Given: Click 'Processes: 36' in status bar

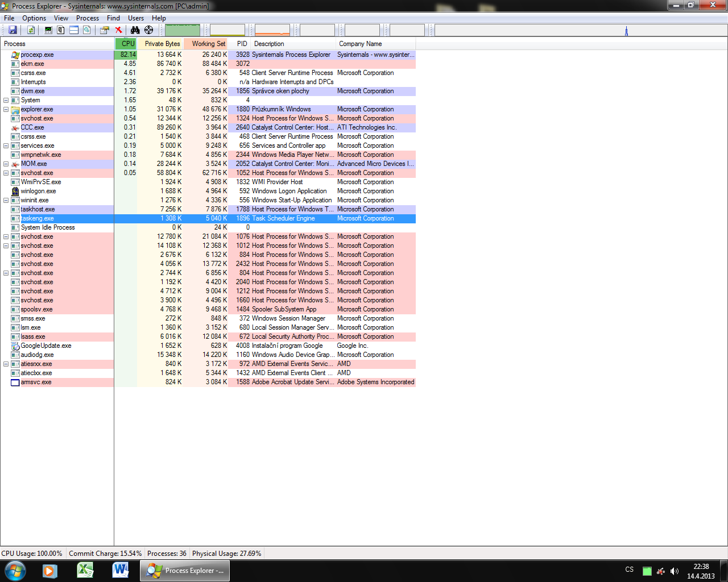Looking at the screenshot, I should point(167,554).
